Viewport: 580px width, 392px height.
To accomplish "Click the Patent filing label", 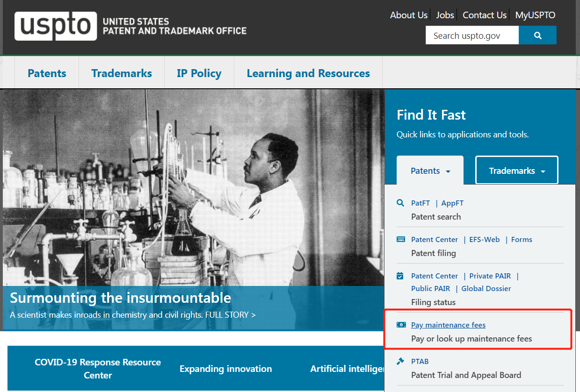I will click(x=433, y=253).
